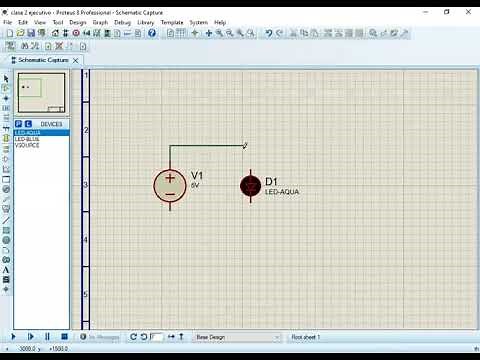Screen dimensions: 480x360
Task: Close the Schematic Capture tab
Action: coord(76,60)
